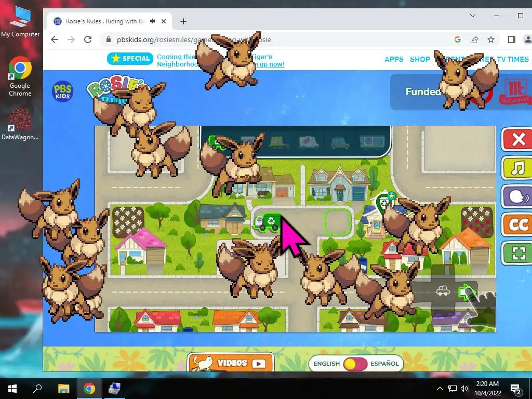The image size is (532, 399).
Task: Select the mail truck vehicle in tray
Action: pyautogui.click(x=309, y=142)
